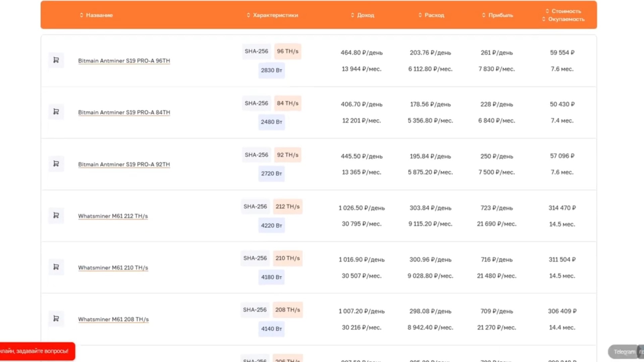
Task: Click cart icon beside Whatsminer M61 210 TH/s
Action: (56, 267)
